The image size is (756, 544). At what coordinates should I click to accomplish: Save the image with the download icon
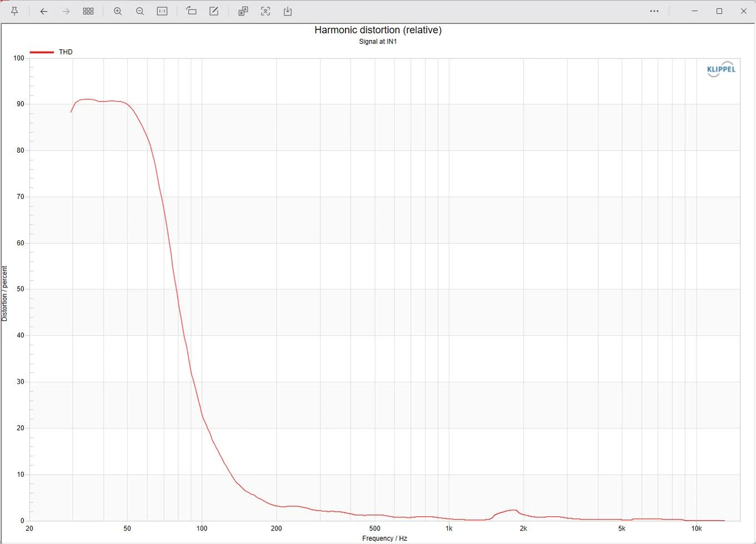tap(288, 11)
